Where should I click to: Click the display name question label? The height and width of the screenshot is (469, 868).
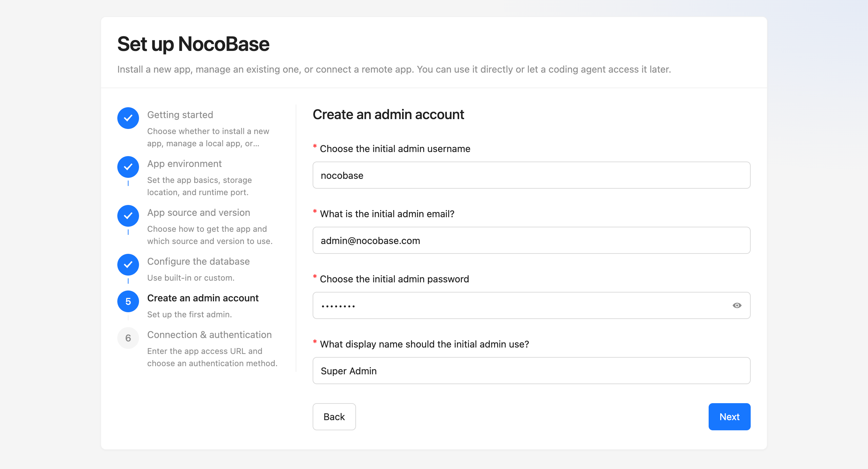click(425, 344)
